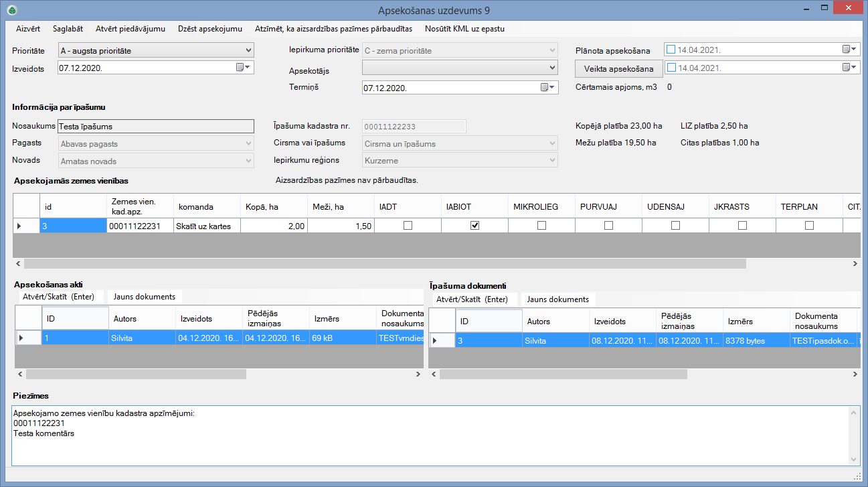The height and width of the screenshot is (487, 868).
Task: Check the Plānota apsekošana date checkbox
Action: coord(671,50)
